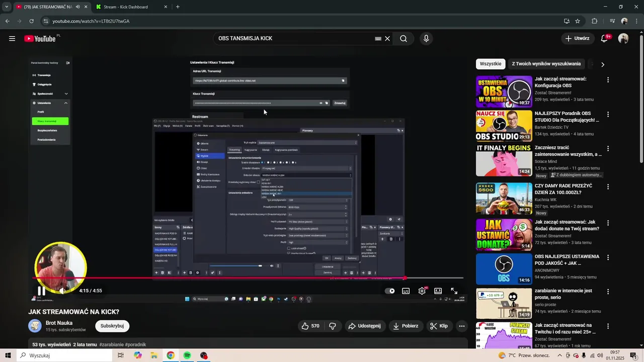
Task: Open the JAK USTAWIĆ DONATE thumbnail
Action: click(504, 234)
